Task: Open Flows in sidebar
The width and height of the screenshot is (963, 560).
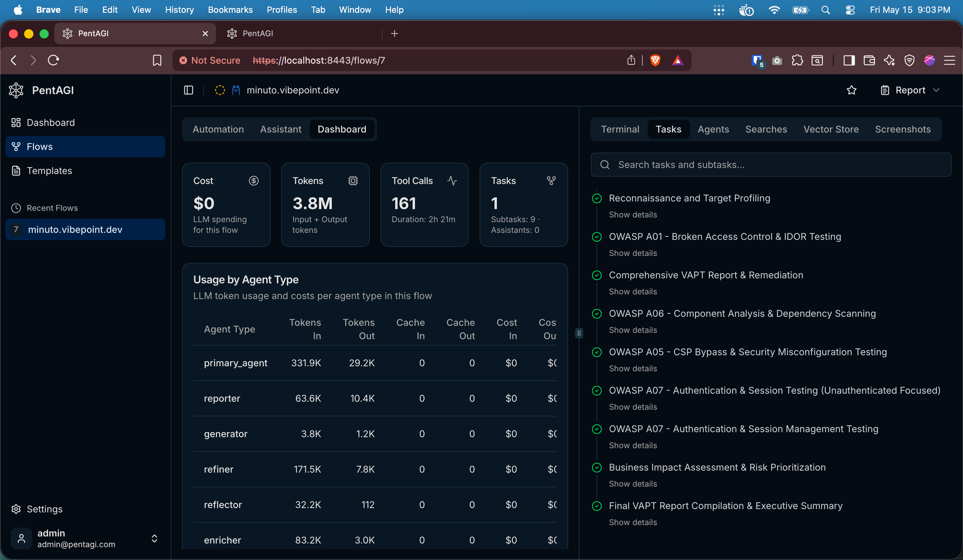Action: point(85,147)
